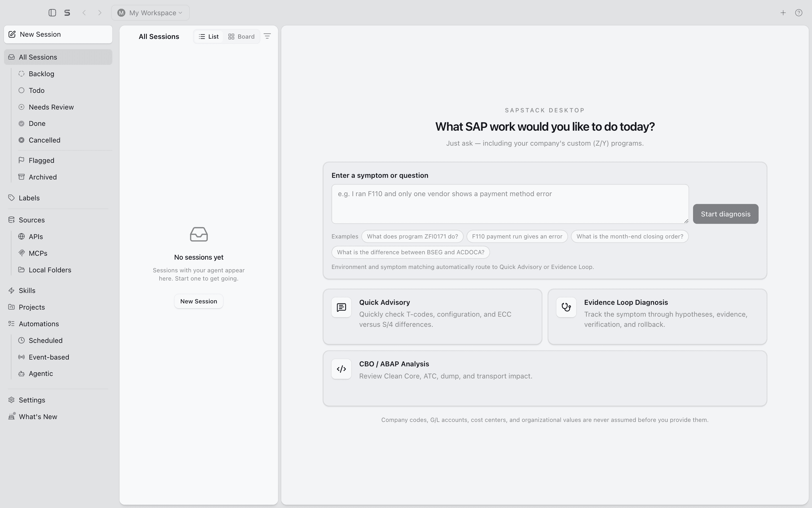Viewport: 812px width, 508px height.
Task: Open Archived sessions
Action: [x=63, y=177]
